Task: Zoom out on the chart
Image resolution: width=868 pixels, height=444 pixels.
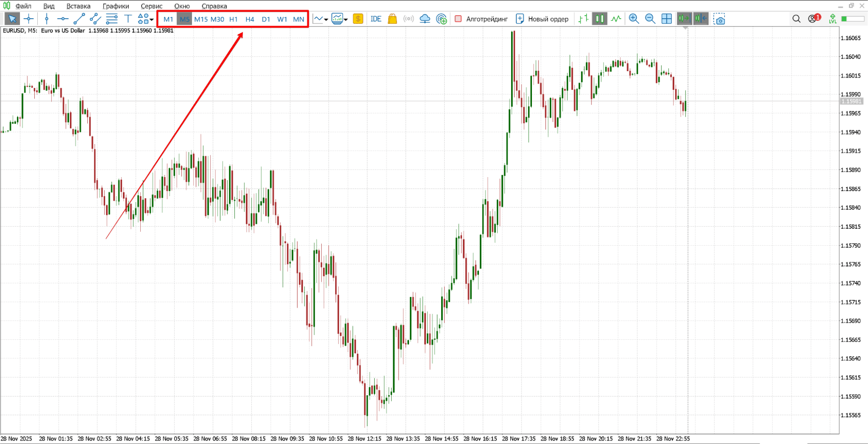Action: click(650, 19)
